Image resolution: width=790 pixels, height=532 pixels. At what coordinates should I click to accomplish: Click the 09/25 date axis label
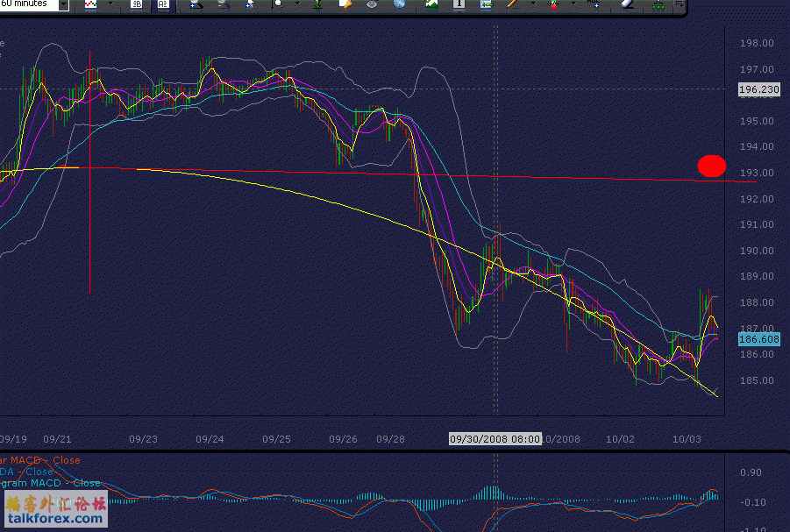276,439
